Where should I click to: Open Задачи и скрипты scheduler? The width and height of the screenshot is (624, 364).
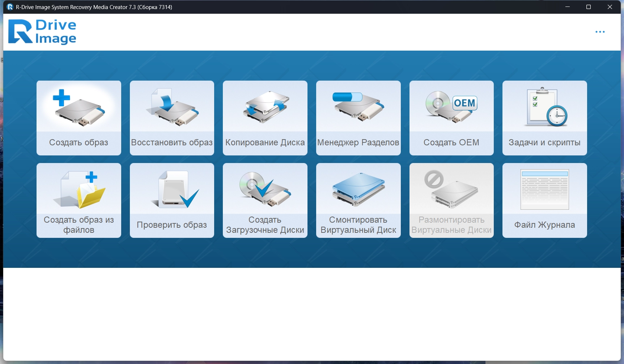tap(545, 118)
